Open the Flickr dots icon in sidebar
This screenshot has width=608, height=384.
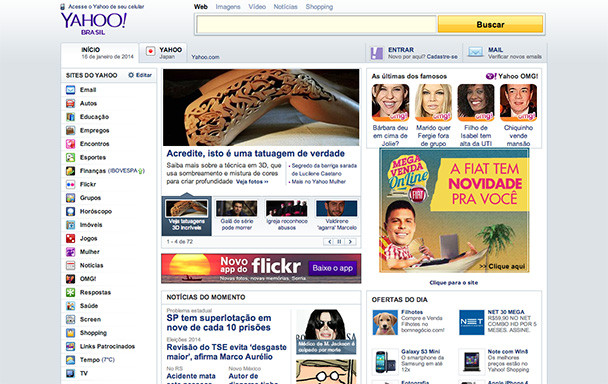pyautogui.click(x=70, y=185)
